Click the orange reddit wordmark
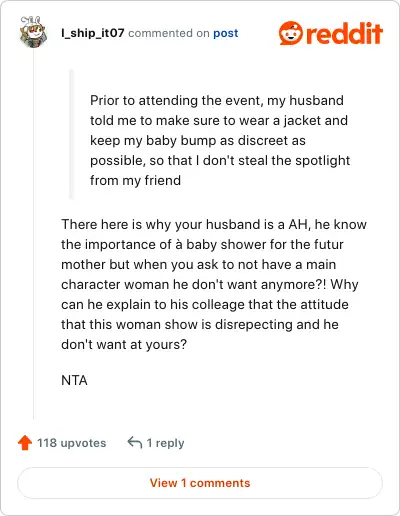Viewport: 400px width, 516px height. (x=344, y=33)
